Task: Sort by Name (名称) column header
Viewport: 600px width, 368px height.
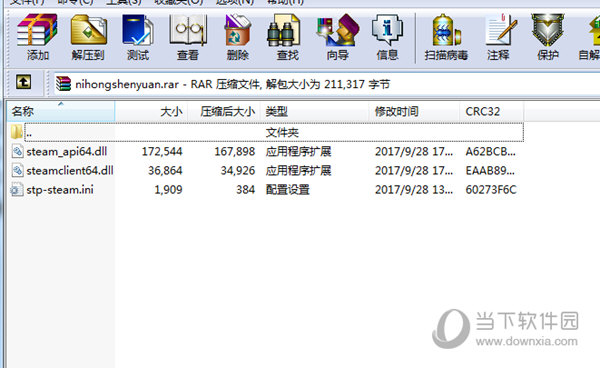Action: click(61, 111)
